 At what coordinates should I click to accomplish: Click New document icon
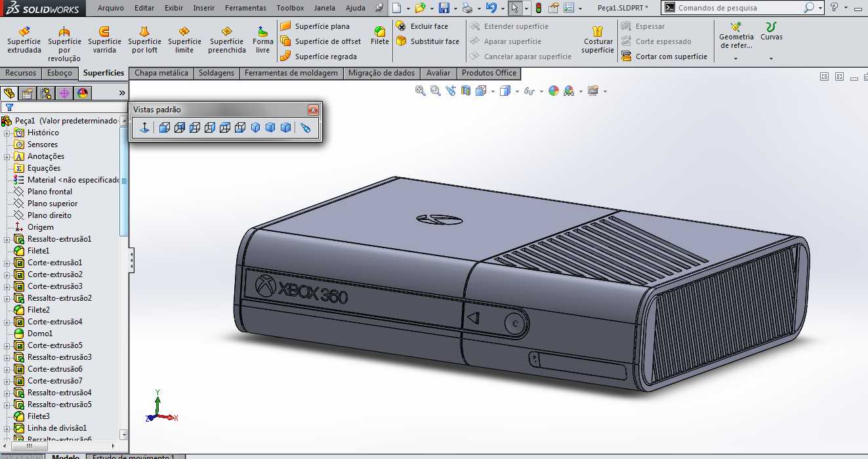click(x=396, y=8)
